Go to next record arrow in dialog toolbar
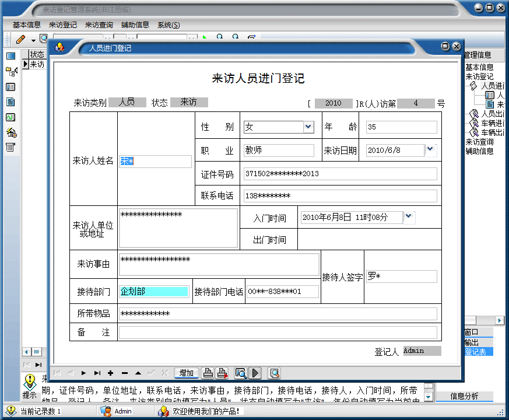 (84, 373)
